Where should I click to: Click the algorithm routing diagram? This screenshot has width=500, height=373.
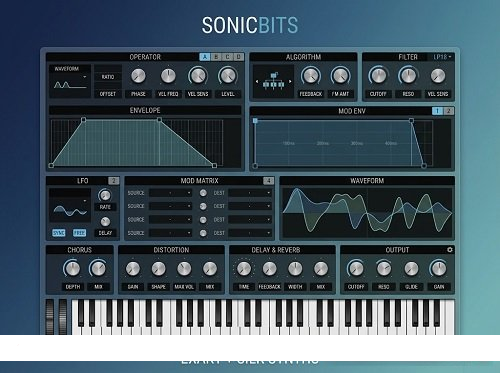[274, 81]
